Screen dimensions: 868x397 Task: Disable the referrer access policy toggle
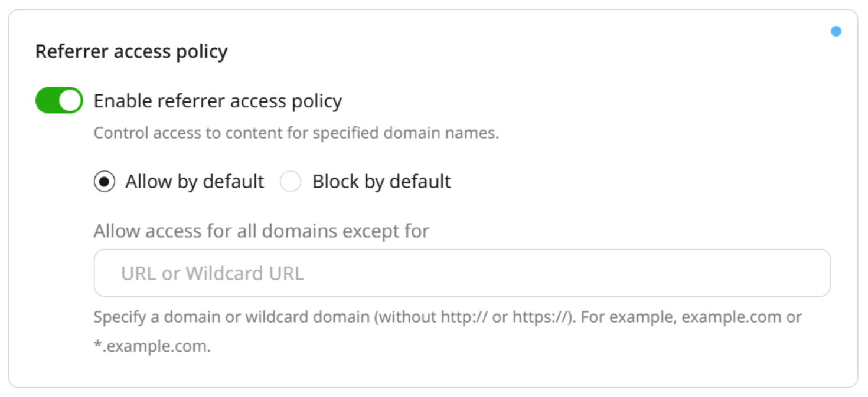tap(58, 100)
